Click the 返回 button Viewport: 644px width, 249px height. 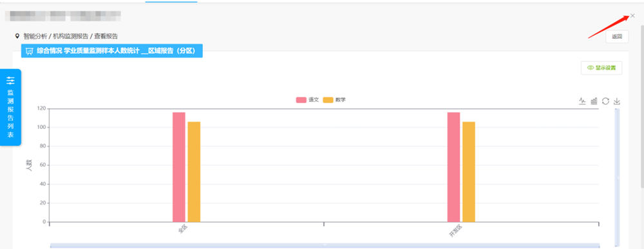click(617, 37)
